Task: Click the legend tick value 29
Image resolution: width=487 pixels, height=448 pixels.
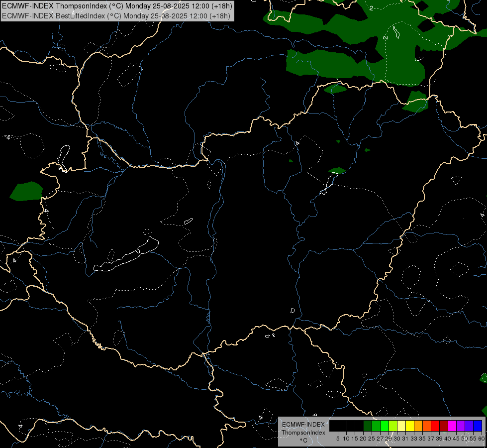Action: pyautogui.click(x=389, y=439)
